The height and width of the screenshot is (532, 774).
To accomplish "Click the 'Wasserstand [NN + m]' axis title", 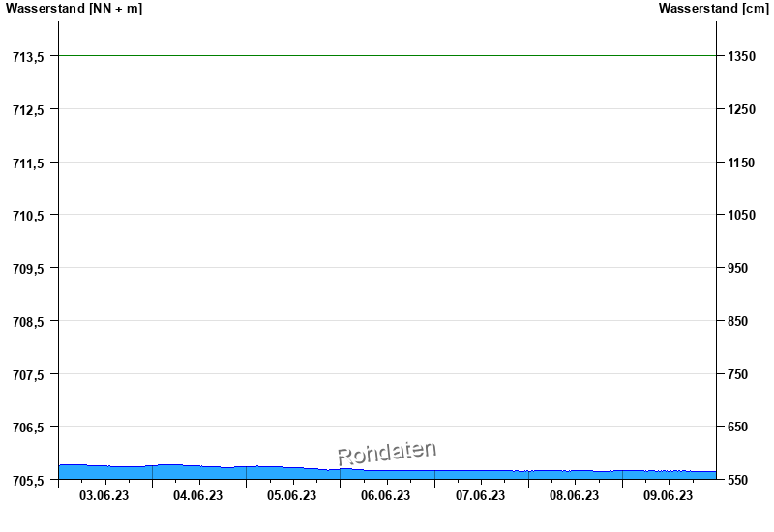I will (74, 9).
